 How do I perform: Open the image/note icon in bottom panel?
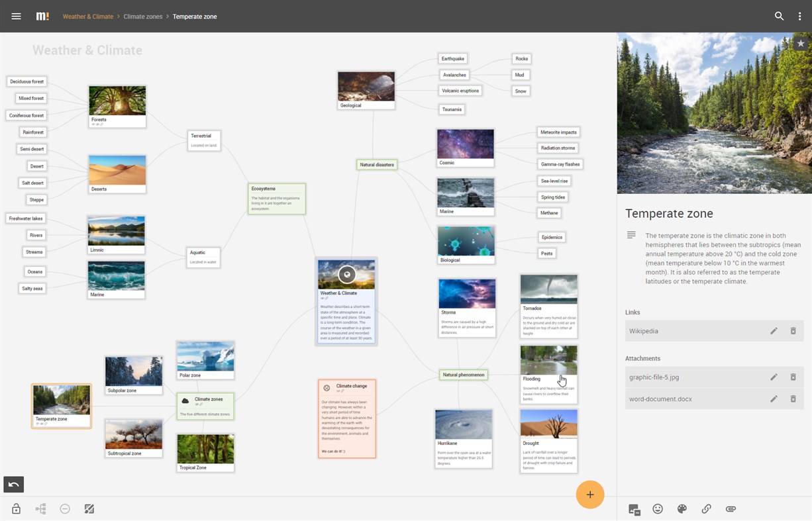click(634, 509)
